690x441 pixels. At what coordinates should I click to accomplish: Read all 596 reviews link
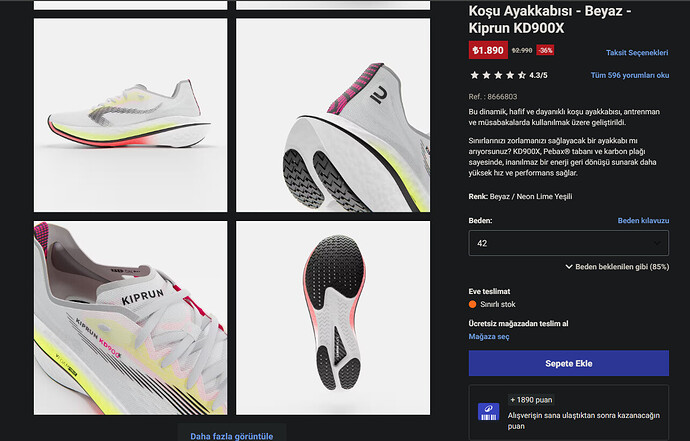(630, 75)
